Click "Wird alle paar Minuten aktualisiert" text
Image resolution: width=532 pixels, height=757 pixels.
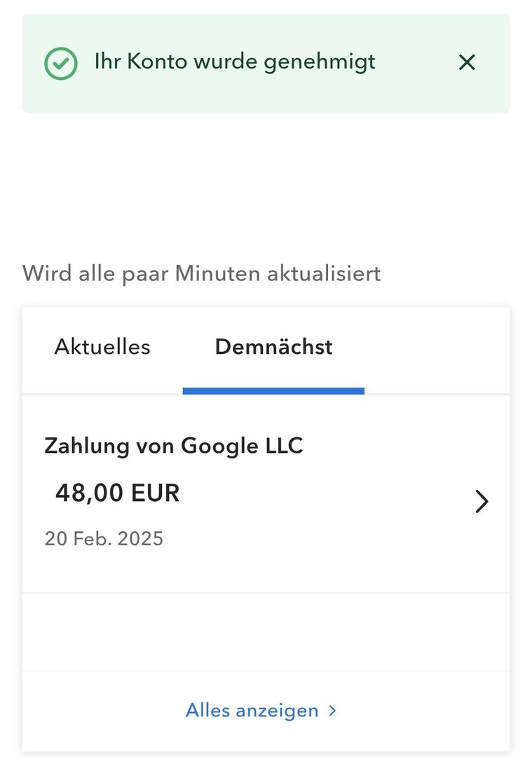[x=201, y=273]
